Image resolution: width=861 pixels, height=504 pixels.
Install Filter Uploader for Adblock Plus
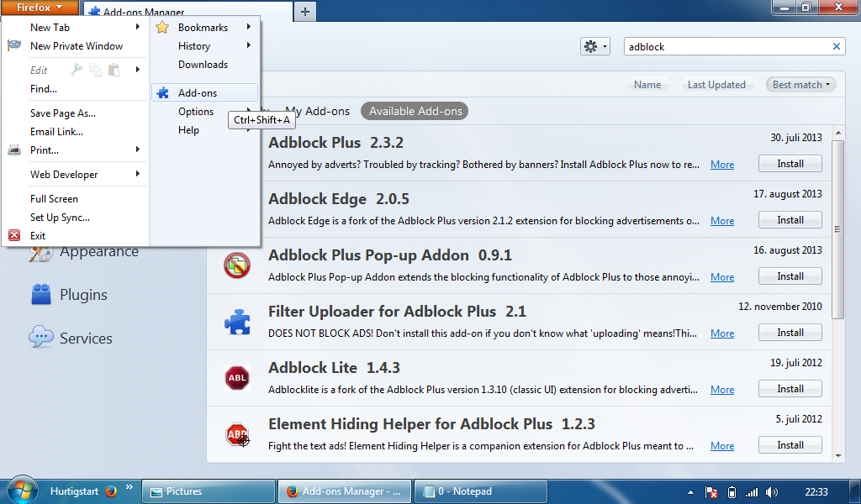tap(790, 333)
